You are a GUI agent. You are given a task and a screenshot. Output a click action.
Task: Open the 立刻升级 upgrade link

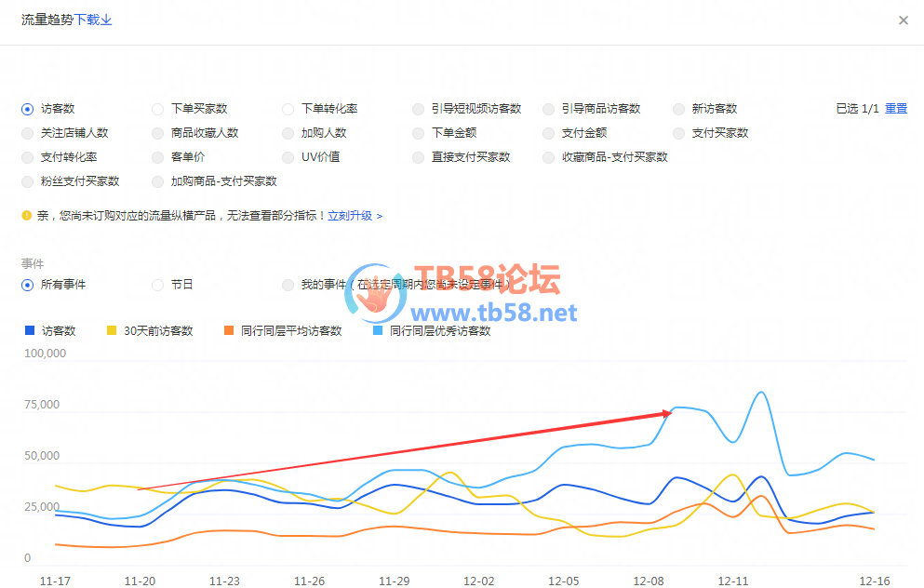(x=355, y=216)
